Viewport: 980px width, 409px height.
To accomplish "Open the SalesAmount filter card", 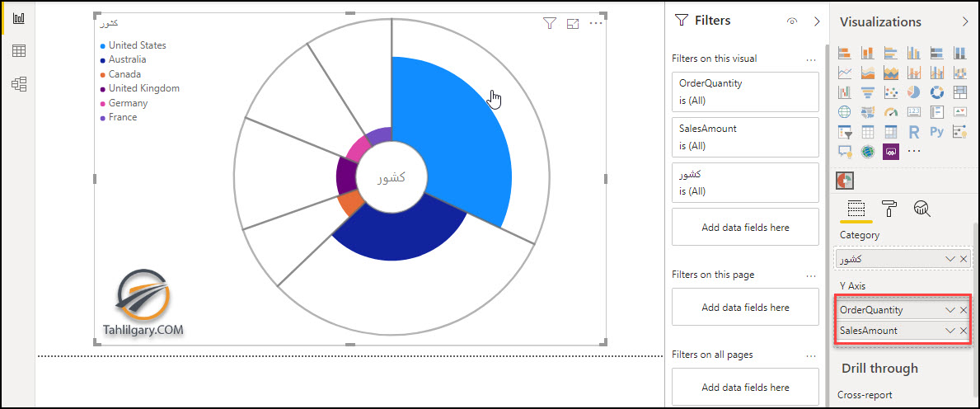I will click(745, 137).
